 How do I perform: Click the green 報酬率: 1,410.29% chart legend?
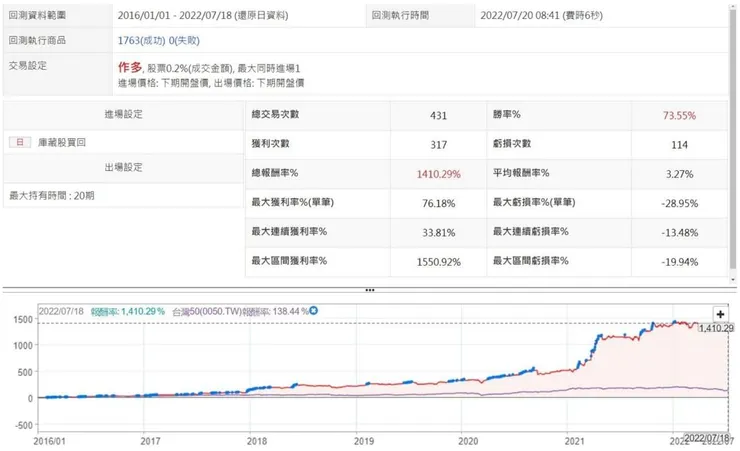(x=128, y=311)
